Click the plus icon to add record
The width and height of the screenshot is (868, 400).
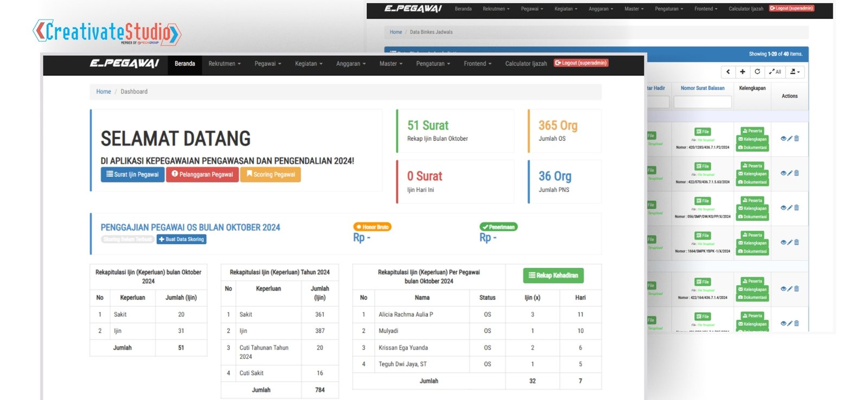click(743, 72)
